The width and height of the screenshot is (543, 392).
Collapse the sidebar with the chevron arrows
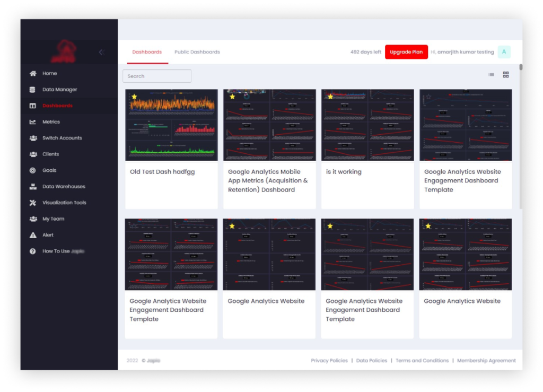pos(101,52)
